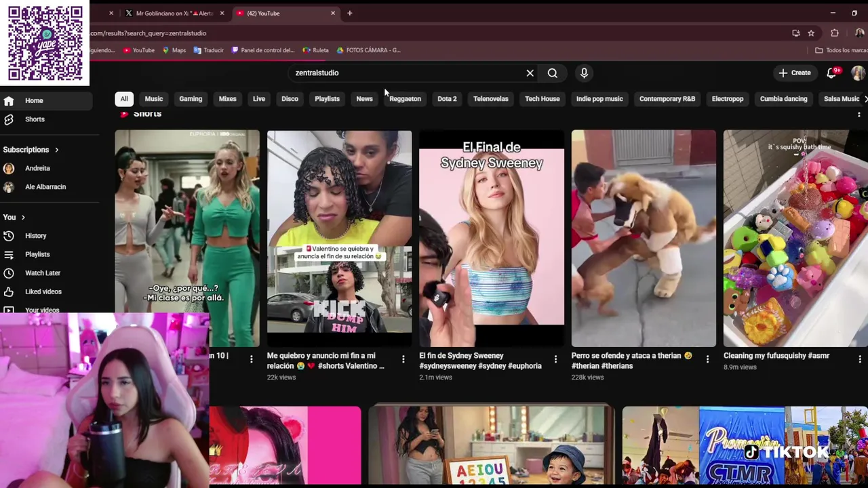Viewport: 868px width, 488px height.
Task: Play the dog attacking therian short
Action: tap(644, 239)
